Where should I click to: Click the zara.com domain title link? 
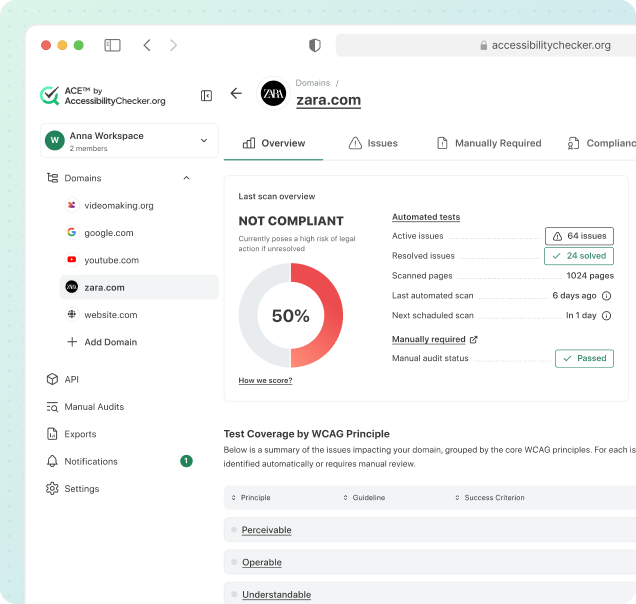pyautogui.click(x=329, y=100)
